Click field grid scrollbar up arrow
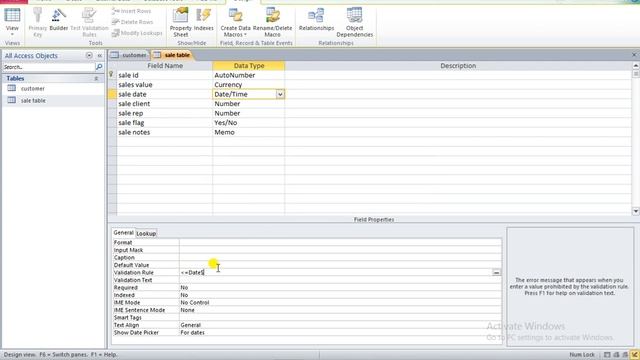This screenshot has height=360, width=640. click(x=636, y=65)
